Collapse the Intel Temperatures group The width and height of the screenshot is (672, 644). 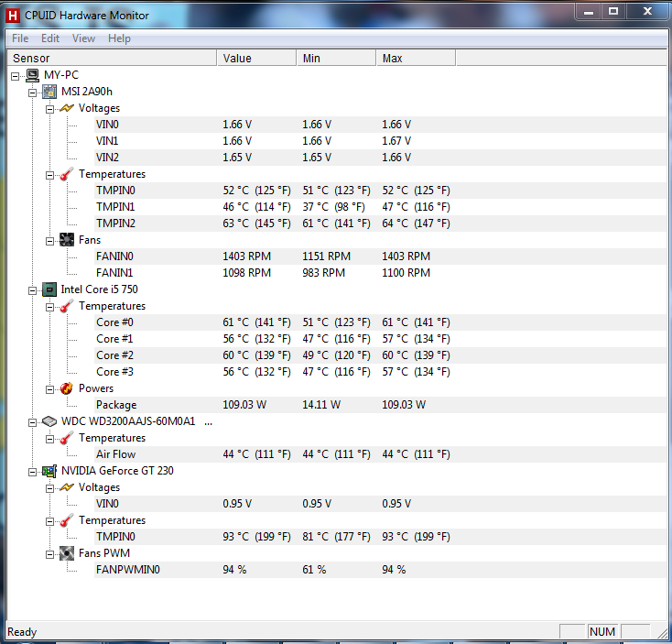(49, 308)
